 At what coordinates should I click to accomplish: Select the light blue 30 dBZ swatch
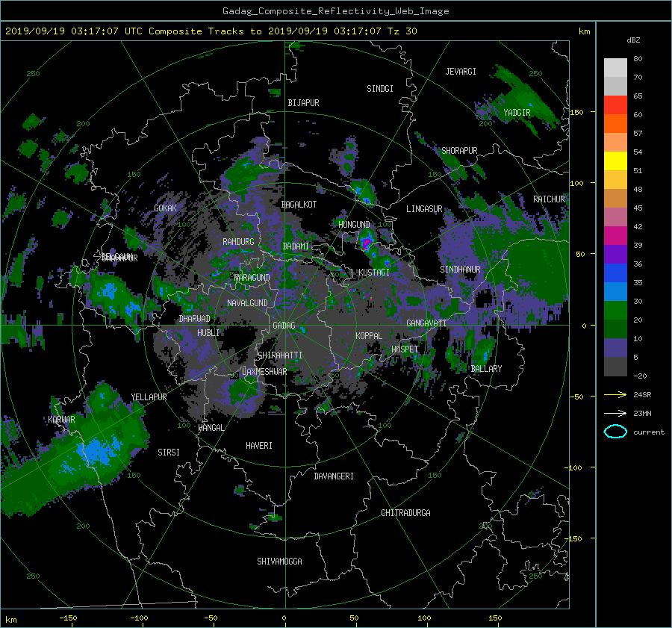[x=615, y=292]
